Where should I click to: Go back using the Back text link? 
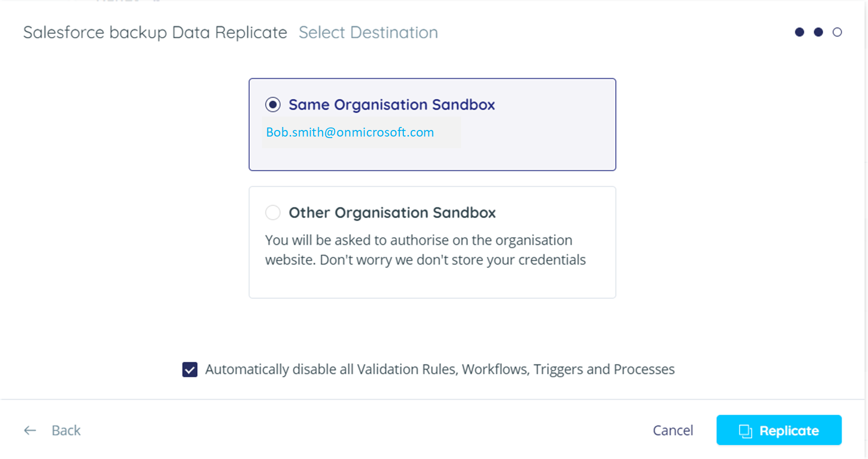[x=66, y=430]
